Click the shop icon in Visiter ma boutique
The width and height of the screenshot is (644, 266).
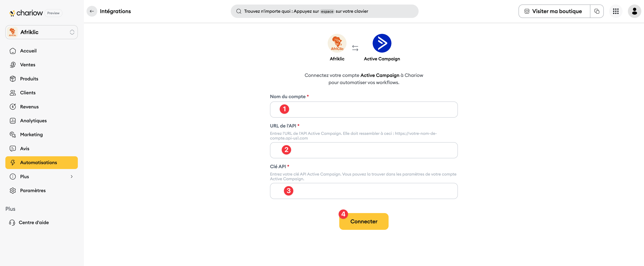click(527, 11)
